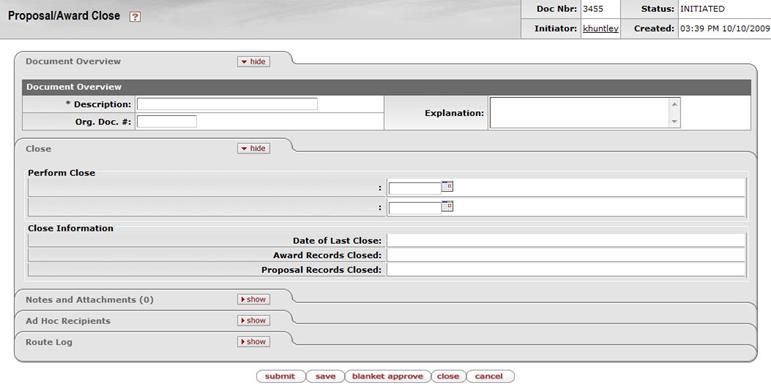Viewport: 771px width, 388px height.
Task: Click the Close Information heading
Action: click(70, 228)
